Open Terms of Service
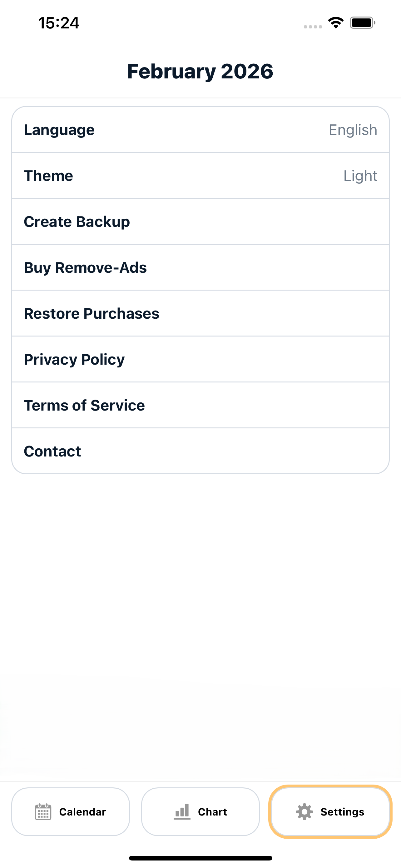This screenshot has width=401, height=868. pos(200,405)
